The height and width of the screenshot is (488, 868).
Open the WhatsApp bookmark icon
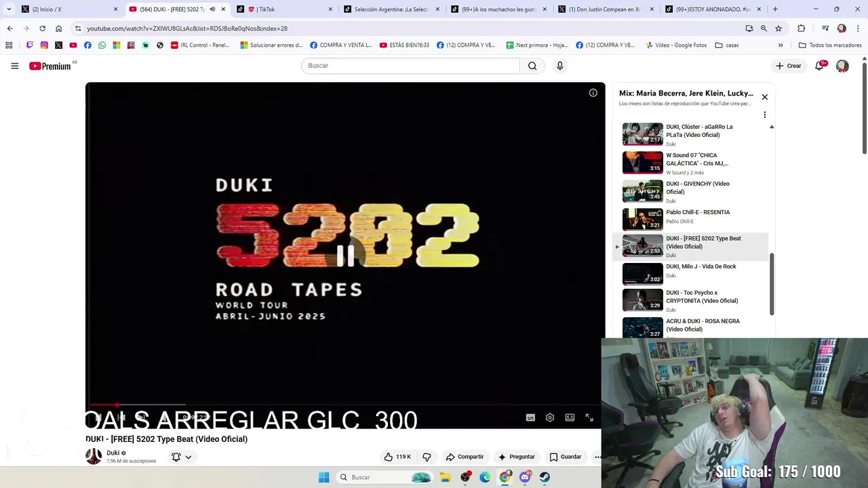click(102, 45)
